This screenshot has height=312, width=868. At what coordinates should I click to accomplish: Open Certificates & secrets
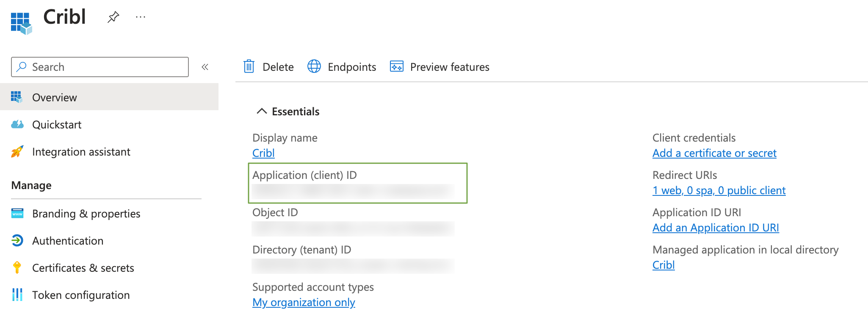click(x=83, y=268)
